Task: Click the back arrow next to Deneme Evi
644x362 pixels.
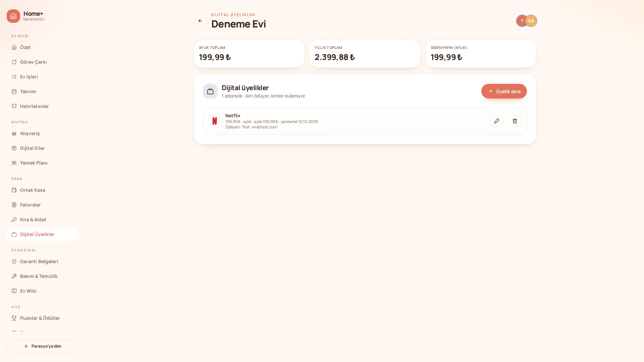Action: point(200,21)
